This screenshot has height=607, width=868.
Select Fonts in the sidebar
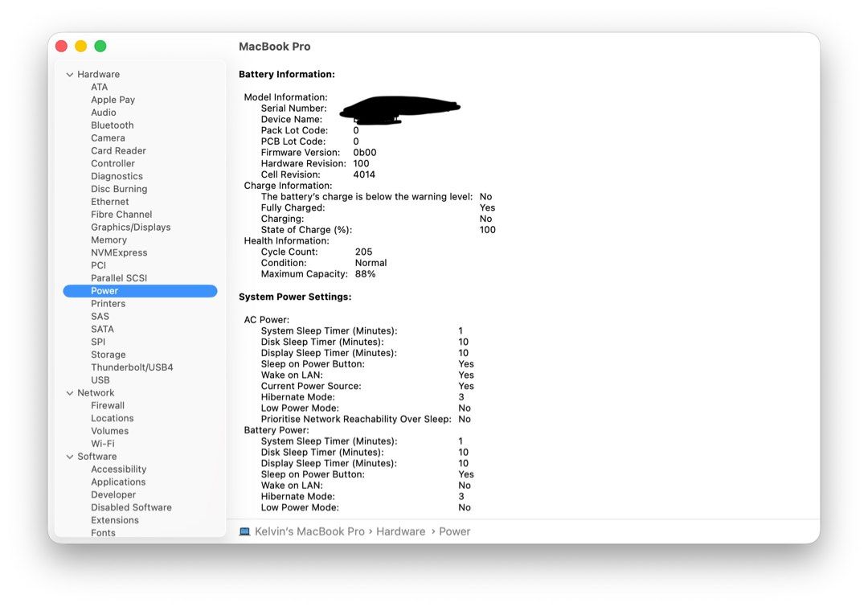click(103, 533)
